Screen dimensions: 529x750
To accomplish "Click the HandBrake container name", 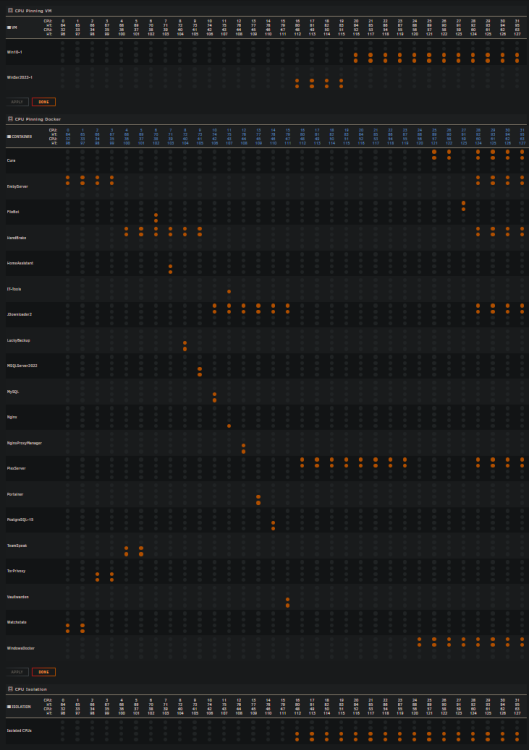I will 16,238.
